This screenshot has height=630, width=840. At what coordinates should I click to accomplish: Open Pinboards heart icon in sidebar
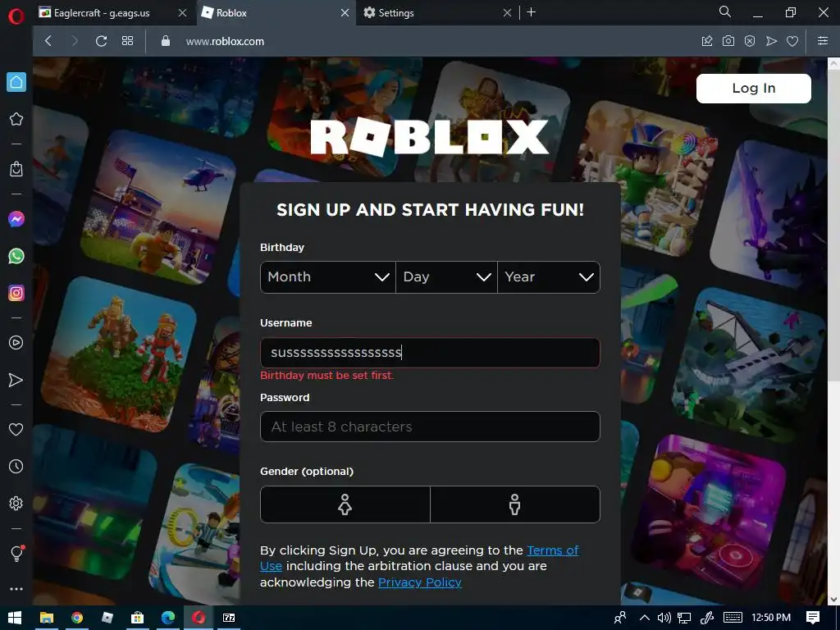pos(16,429)
